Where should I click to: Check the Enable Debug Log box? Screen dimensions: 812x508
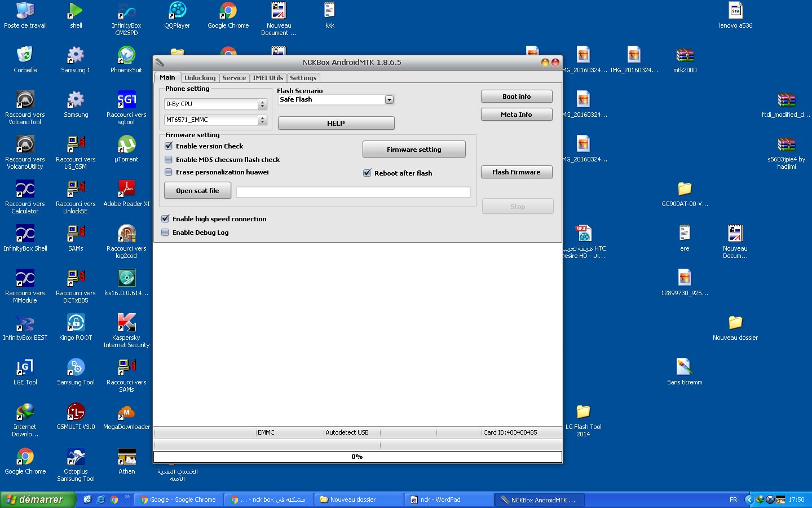coord(165,233)
